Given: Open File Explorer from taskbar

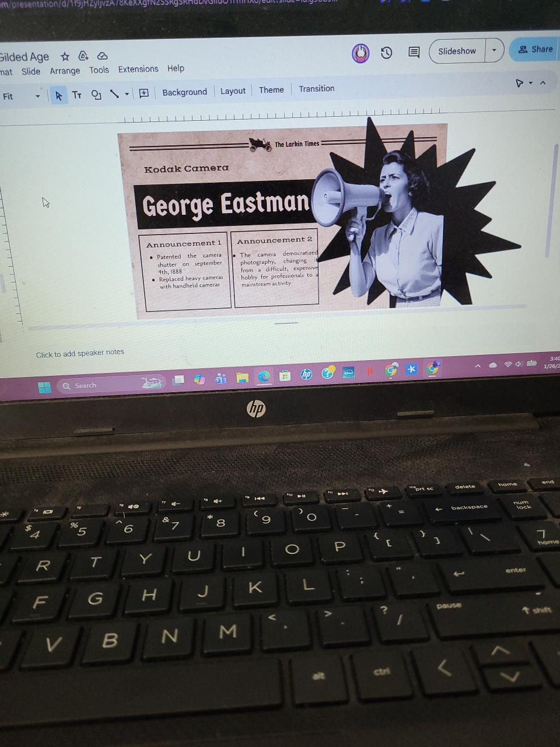Looking at the screenshot, I should 243,378.
